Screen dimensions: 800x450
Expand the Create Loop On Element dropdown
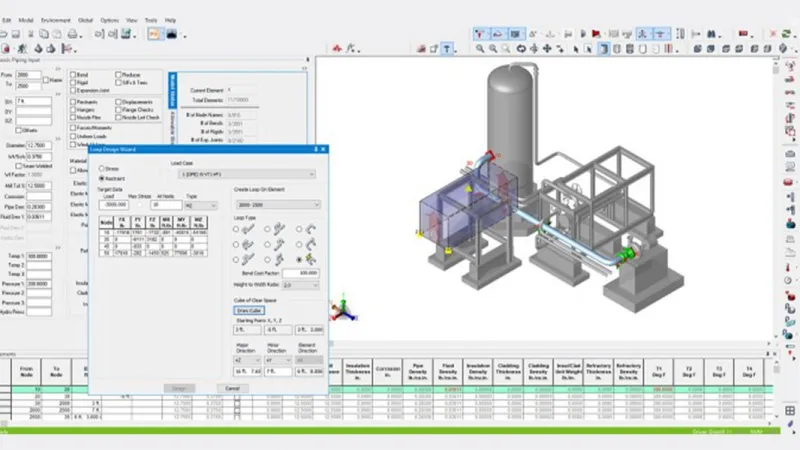(278, 205)
